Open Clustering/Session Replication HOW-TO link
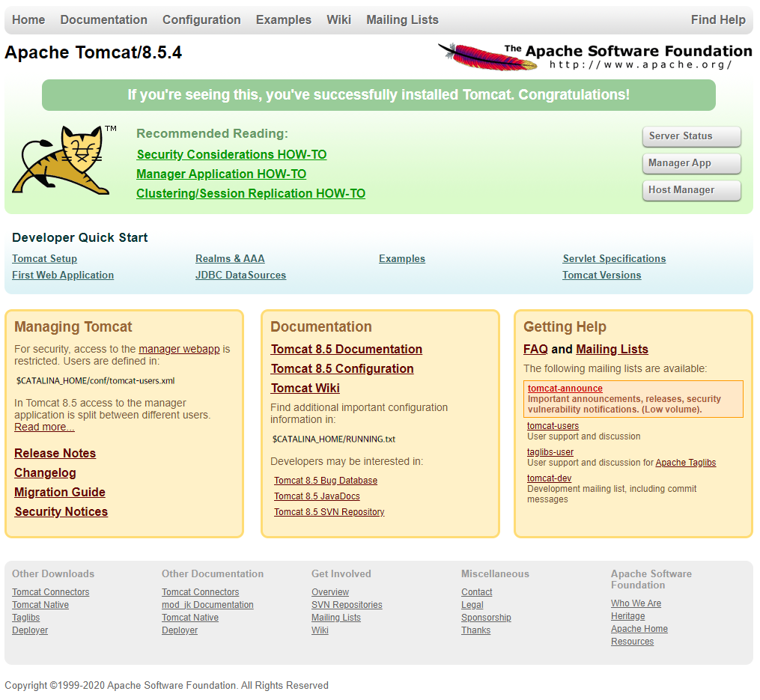Screen dimensions: 760x700 pyautogui.click(x=251, y=193)
